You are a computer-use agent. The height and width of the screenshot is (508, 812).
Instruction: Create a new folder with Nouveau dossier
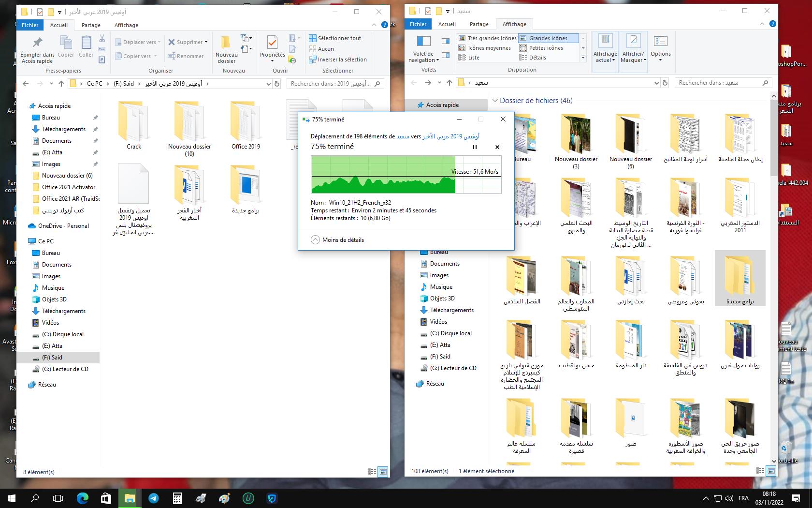[x=226, y=48]
